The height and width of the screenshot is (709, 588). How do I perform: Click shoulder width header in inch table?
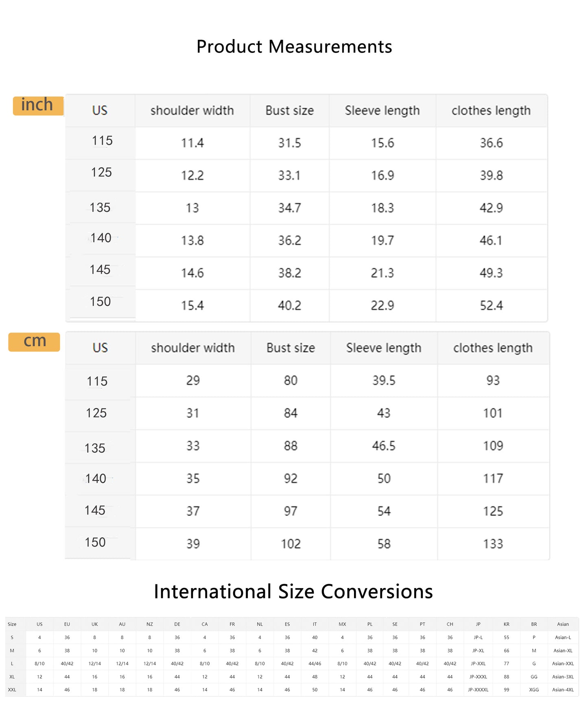pyautogui.click(x=192, y=110)
